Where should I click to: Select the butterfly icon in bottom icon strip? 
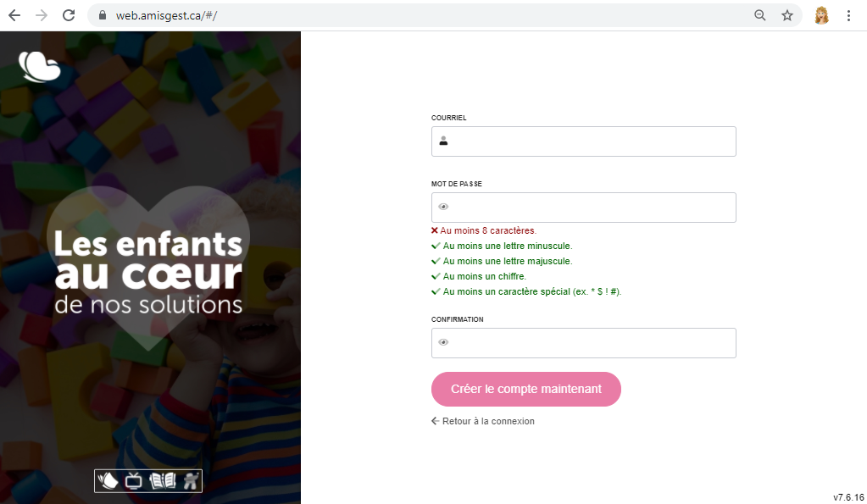point(108,481)
